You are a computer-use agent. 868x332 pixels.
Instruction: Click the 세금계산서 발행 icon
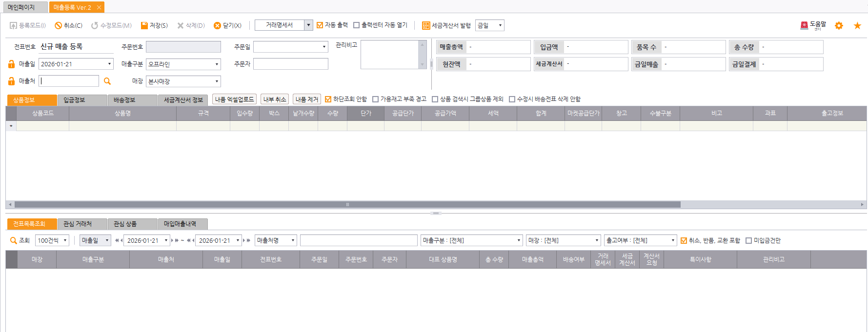pos(426,25)
